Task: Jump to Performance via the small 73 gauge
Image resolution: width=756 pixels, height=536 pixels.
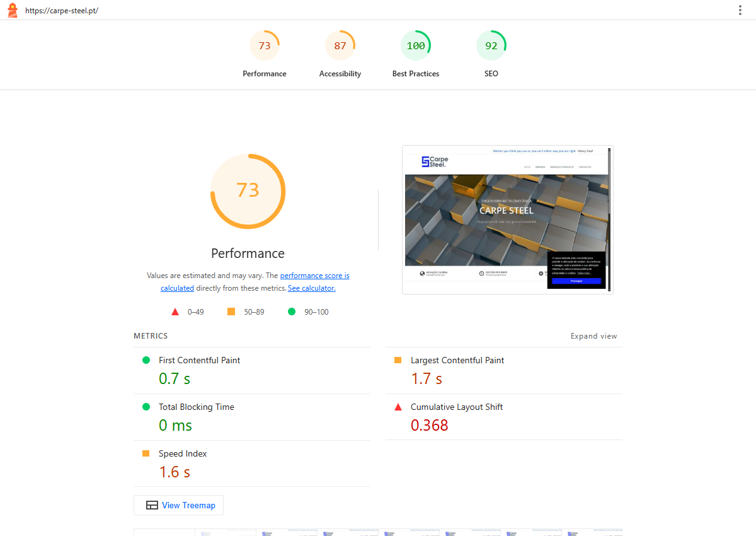Action: [265, 45]
